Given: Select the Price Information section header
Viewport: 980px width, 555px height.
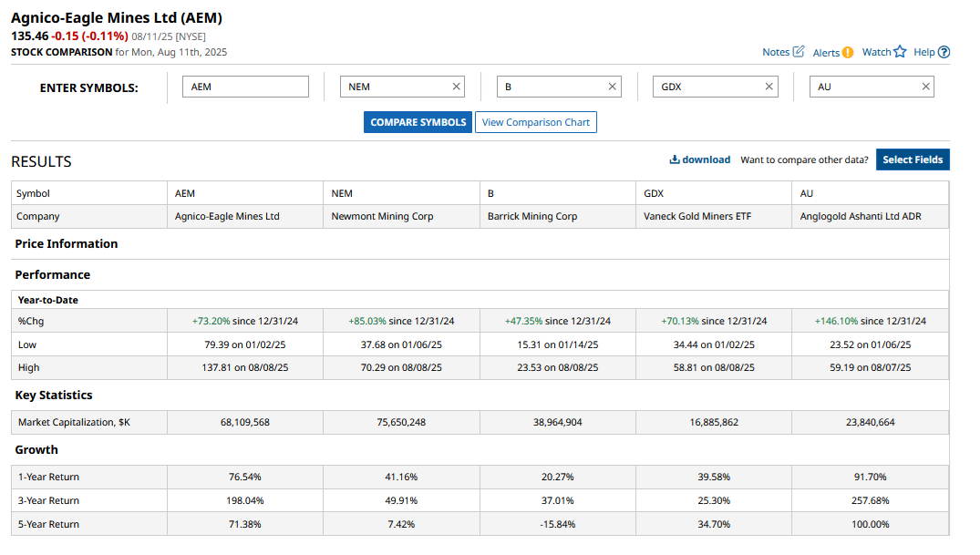Looking at the screenshot, I should tap(67, 243).
